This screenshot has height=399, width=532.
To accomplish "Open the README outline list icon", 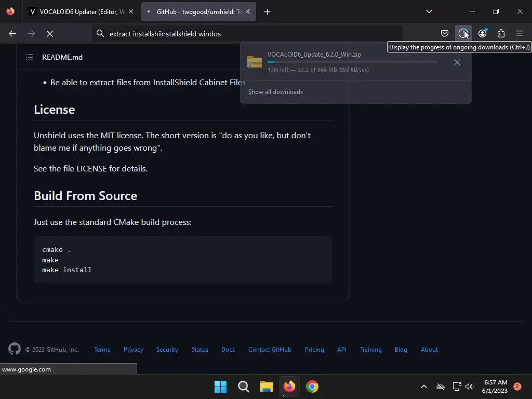I will click(x=30, y=57).
